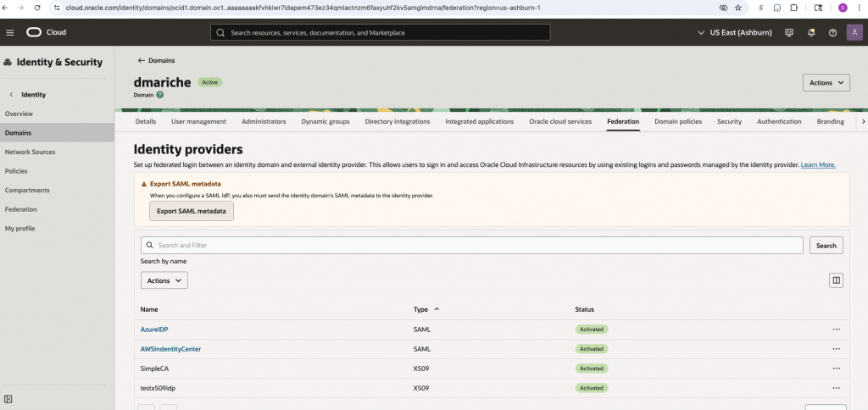Click the manage table columns icon

[836, 280]
